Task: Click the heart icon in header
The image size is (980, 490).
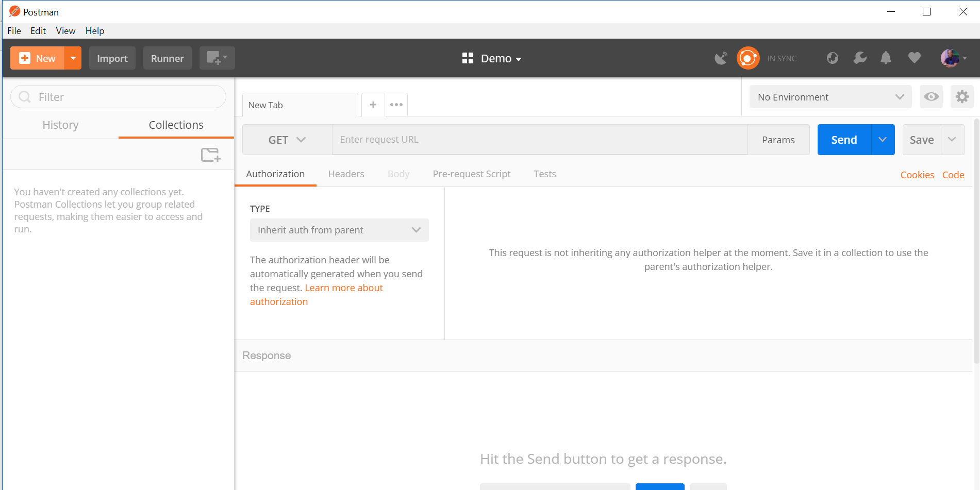Action: [915, 58]
